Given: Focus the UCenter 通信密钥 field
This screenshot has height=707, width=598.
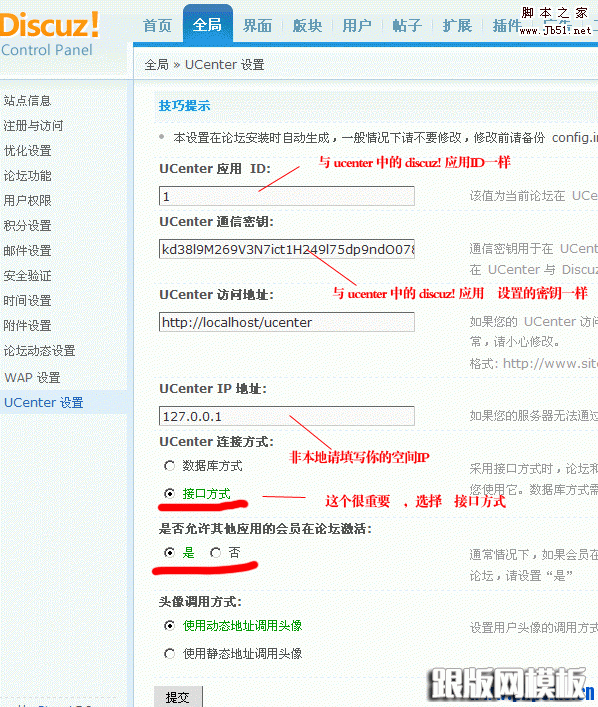Looking at the screenshot, I should 287,249.
